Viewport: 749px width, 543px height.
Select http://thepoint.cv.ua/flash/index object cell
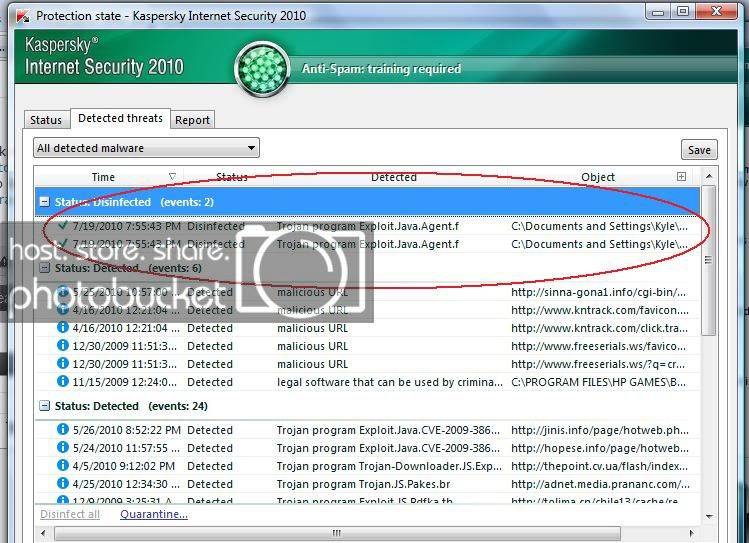point(599,466)
